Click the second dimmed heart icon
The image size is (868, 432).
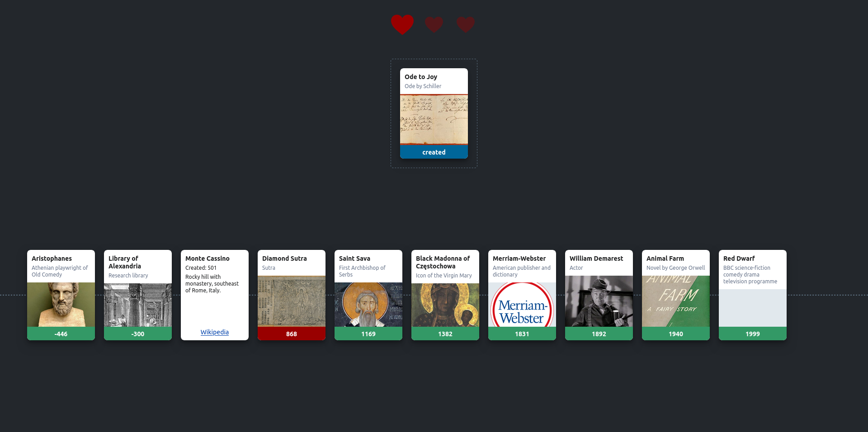[434, 24]
